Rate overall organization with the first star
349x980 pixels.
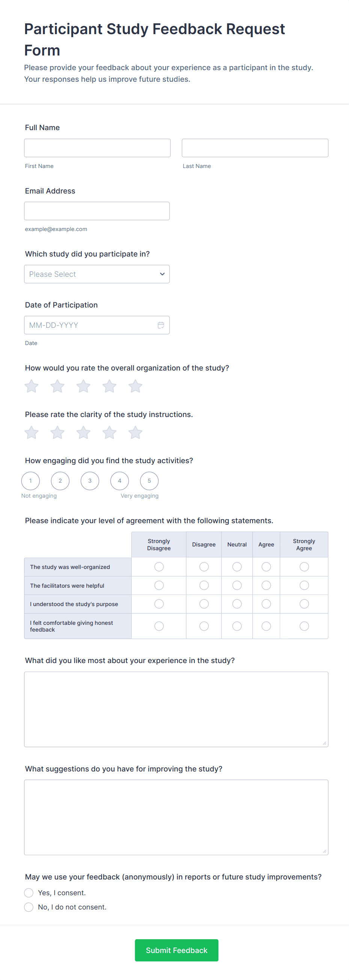coord(32,386)
